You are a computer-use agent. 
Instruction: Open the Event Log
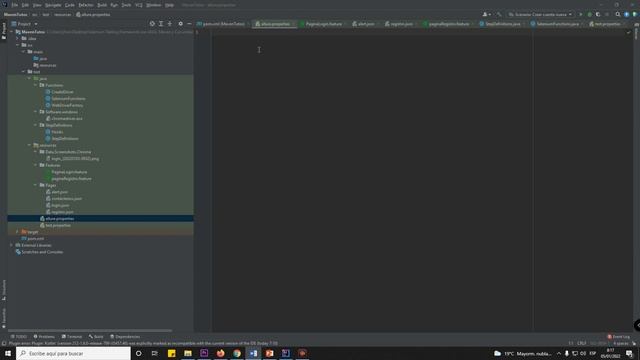click(618, 337)
